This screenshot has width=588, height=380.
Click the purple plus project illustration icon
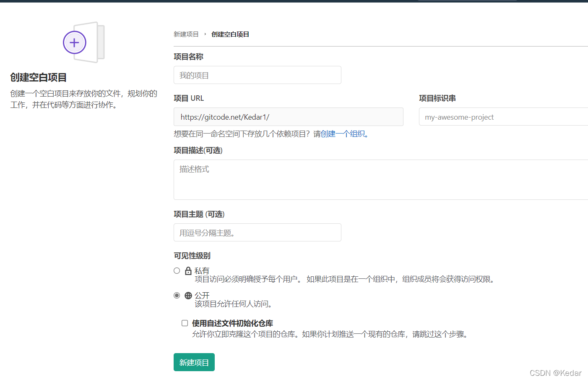point(74,42)
